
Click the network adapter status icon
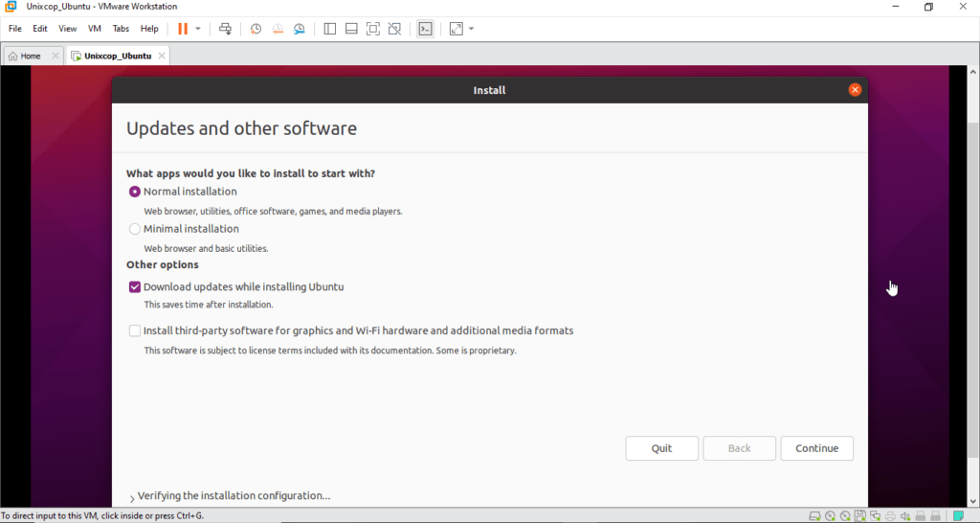(875, 516)
